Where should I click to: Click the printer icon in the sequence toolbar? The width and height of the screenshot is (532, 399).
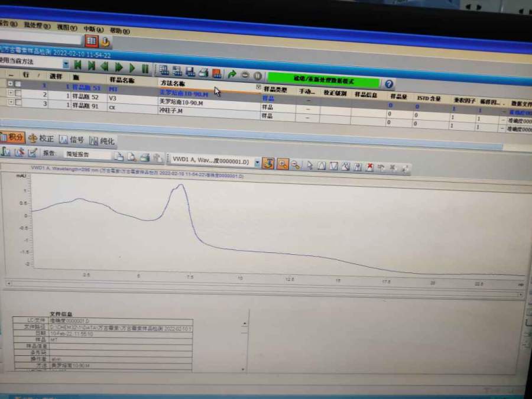point(203,72)
